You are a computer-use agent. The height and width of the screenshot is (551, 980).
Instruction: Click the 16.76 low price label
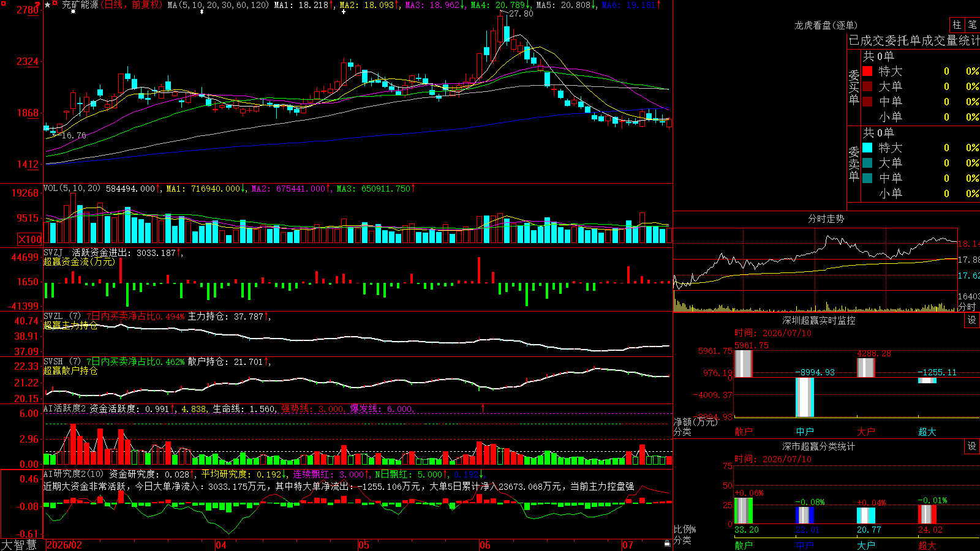click(x=73, y=135)
